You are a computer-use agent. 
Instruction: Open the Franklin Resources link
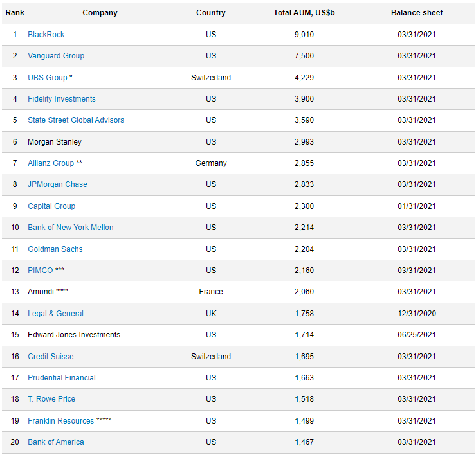click(x=61, y=421)
